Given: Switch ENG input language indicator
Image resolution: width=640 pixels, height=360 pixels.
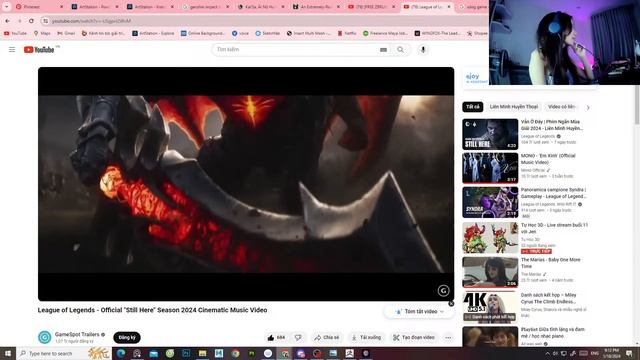Looking at the screenshot, I should pyautogui.click(x=595, y=353).
